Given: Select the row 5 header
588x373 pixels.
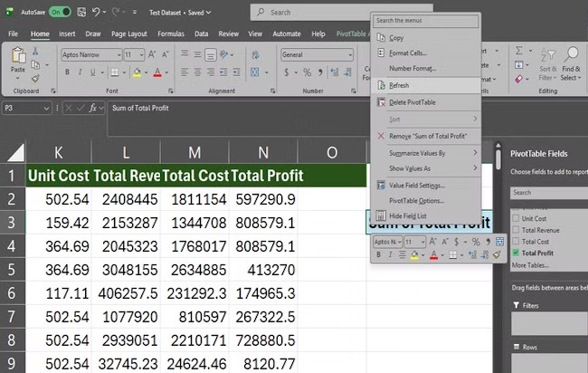Looking at the screenshot, I should [12, 270].
